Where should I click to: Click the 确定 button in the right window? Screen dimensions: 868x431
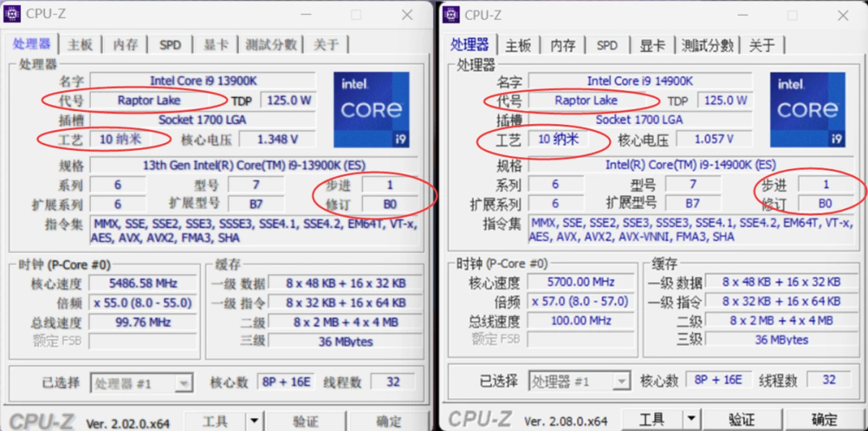pos(825,419)
